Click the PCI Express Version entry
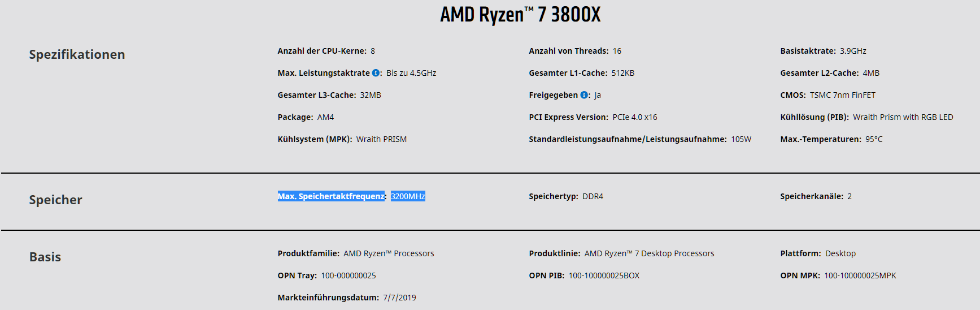This screenshot has width=980, height=310. tap(593, 117)
